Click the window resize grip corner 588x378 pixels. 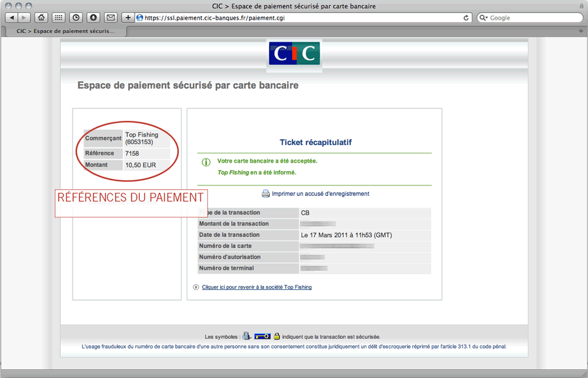pos(583,374)
